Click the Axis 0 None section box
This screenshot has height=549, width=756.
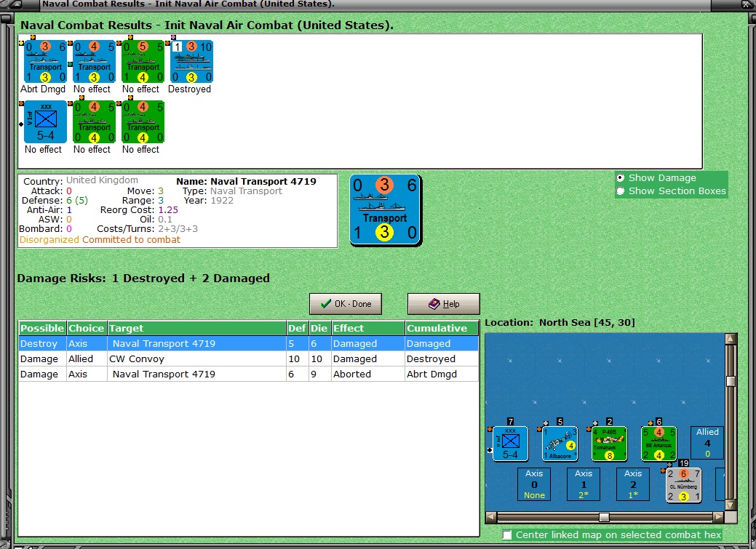[534, 484]
